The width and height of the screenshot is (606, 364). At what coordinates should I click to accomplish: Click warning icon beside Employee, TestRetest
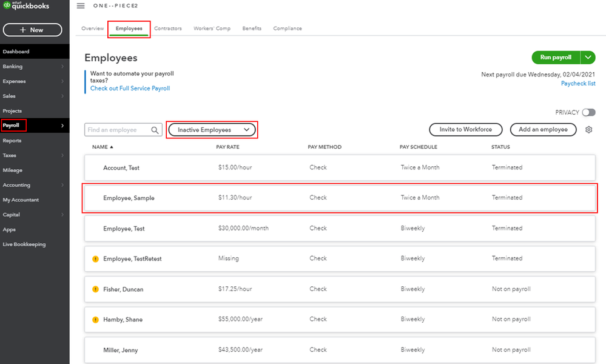click(x=95, y=259)
